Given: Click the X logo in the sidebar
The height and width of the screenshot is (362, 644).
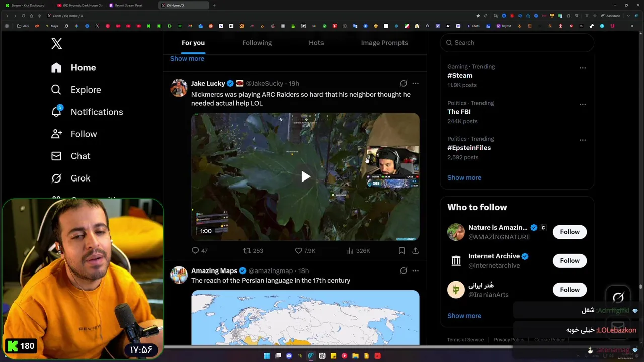Looking at the screenshot, I should click(x=56, y=44).
